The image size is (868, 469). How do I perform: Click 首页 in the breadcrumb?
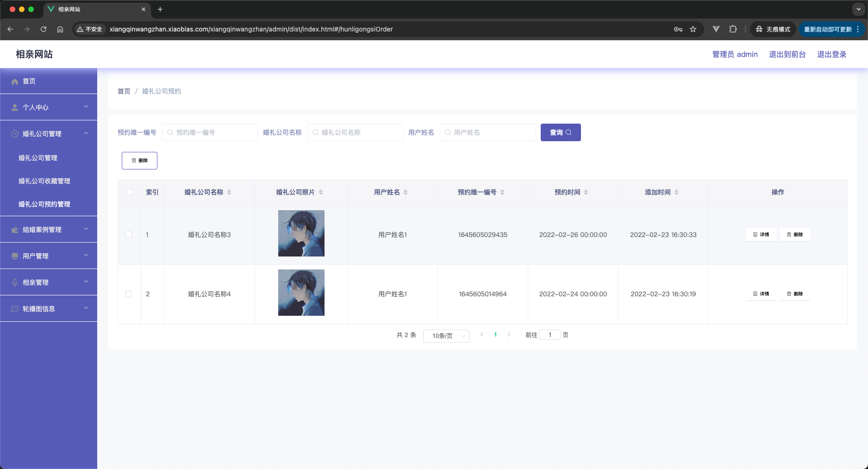[x=124, y=91]
